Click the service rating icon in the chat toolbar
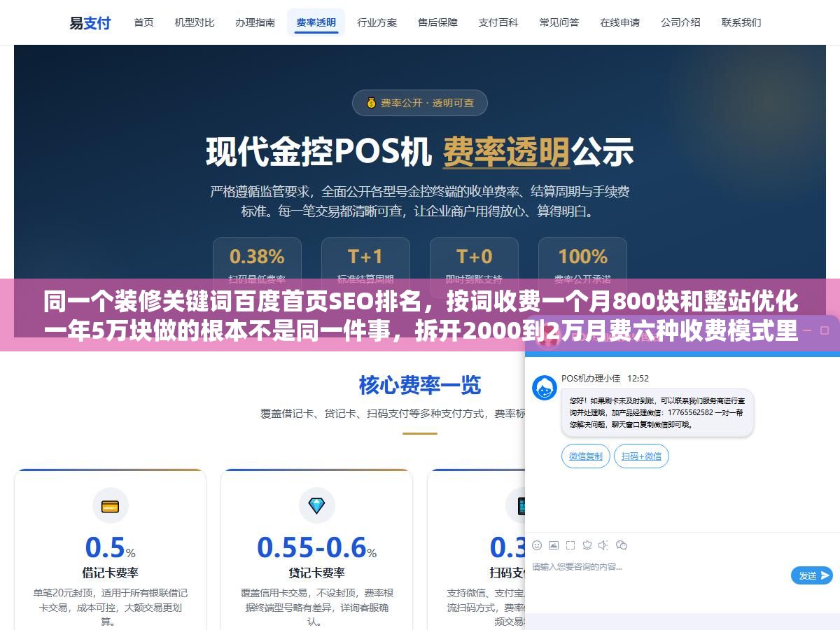Screen dimensions: 840x630 pyautogui.click(x=587, y=545)
